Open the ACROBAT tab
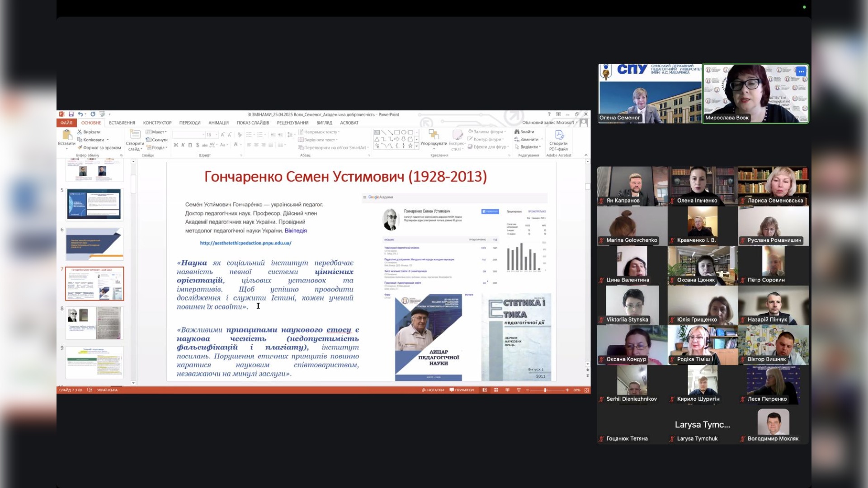 tap(349, 123)
